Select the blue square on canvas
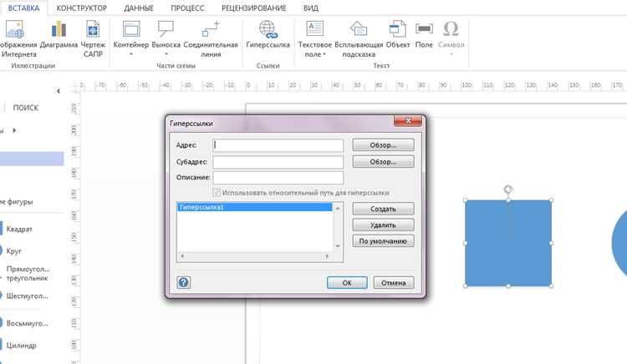The height and width of the screenshot is (364, 627). pyautogui.click(x=508, y=243)
